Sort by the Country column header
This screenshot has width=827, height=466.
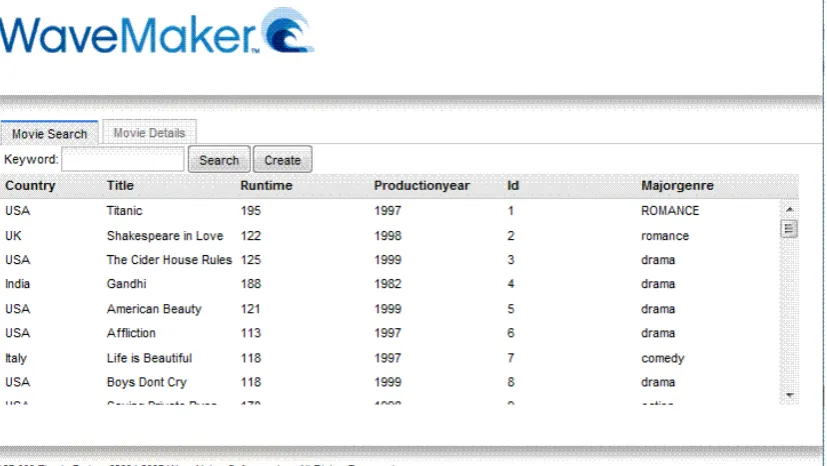[x=30, y=186]
